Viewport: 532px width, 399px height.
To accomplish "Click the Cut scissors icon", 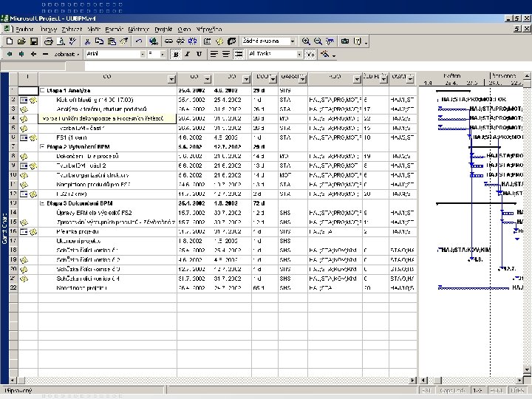I will [87, 41].
